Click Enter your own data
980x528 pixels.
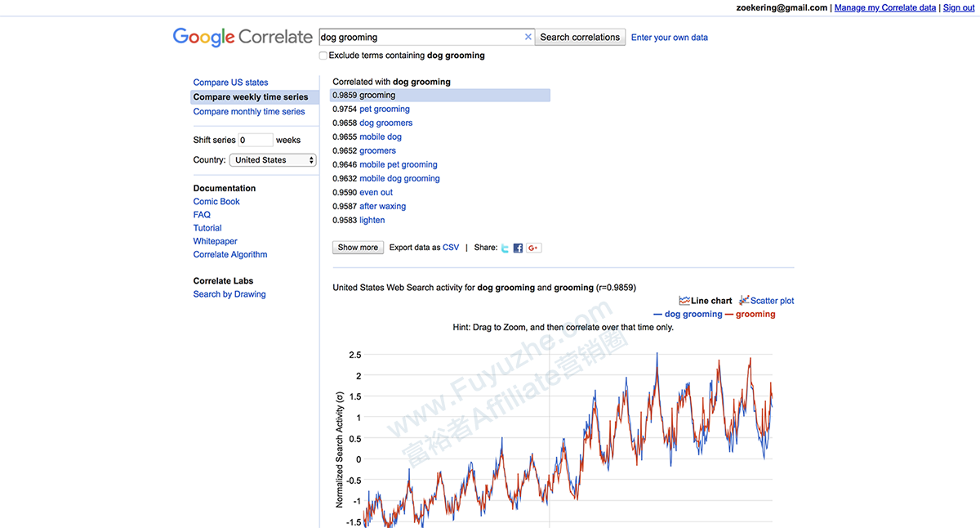(670, 38)
